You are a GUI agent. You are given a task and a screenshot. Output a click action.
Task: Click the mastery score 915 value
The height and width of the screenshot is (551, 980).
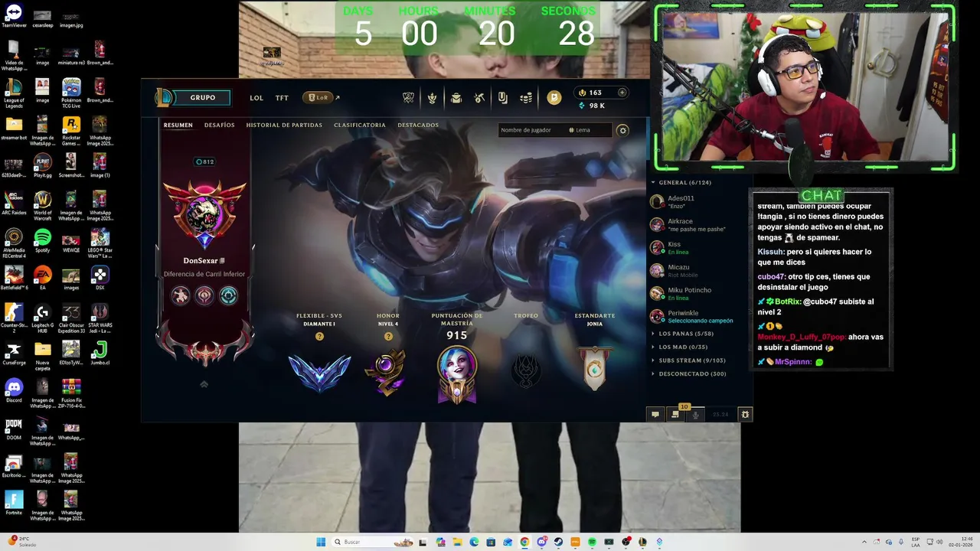pos(456,335)
